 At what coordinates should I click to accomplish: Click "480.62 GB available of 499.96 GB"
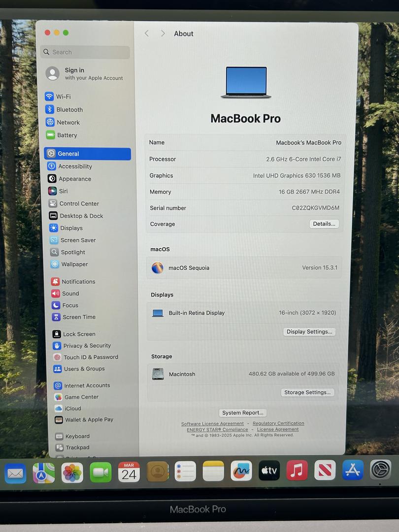tap(292, 373)
